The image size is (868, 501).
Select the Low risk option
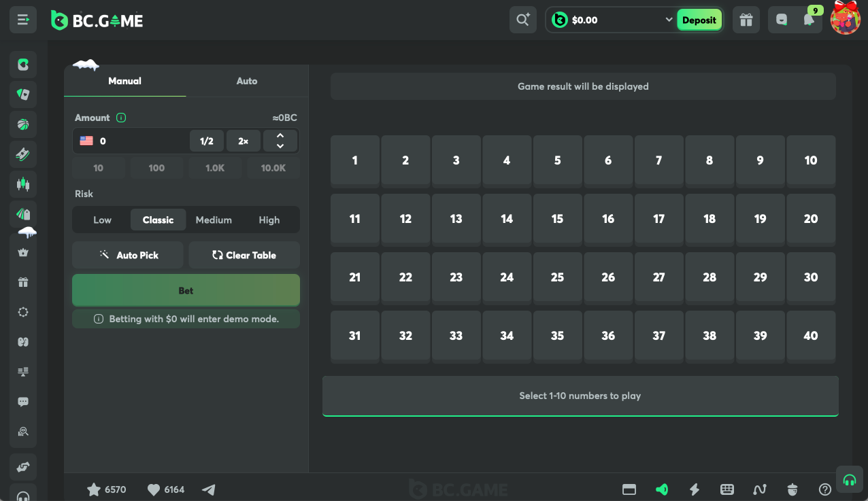coord(102,220)
